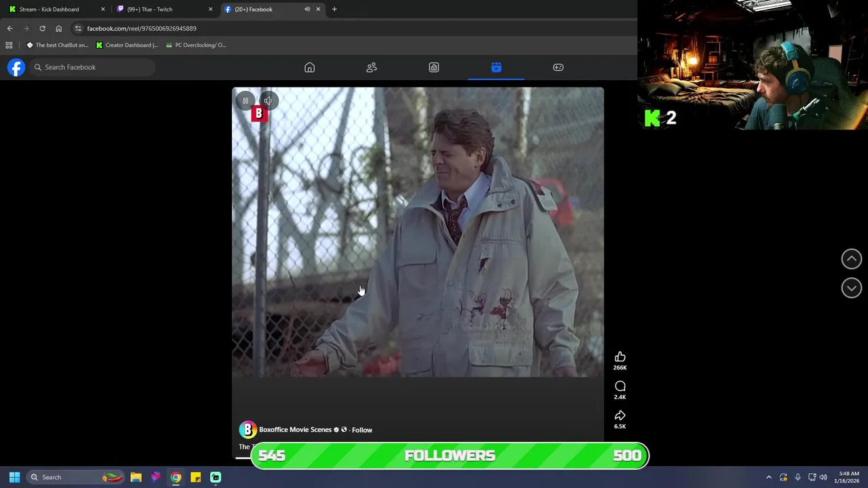Screen dimensions: 868x488
Task: Click the taskbar Search box
Action: pos(75,477)
